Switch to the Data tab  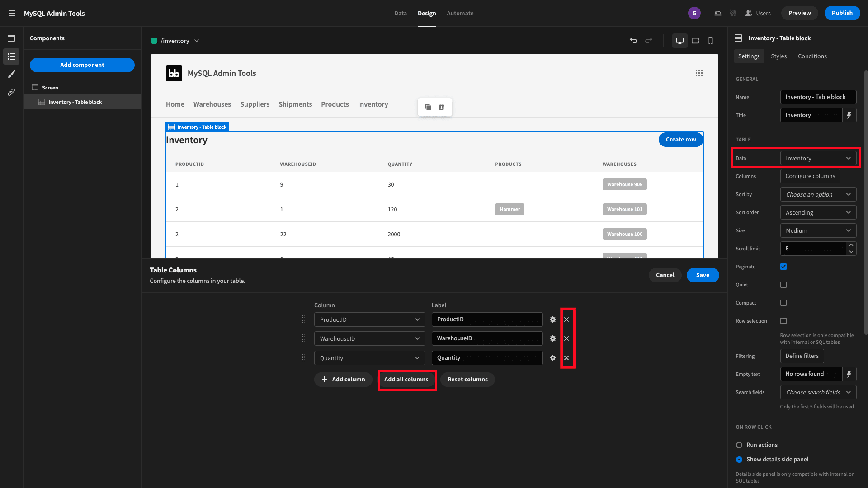(x=401, y=13)
